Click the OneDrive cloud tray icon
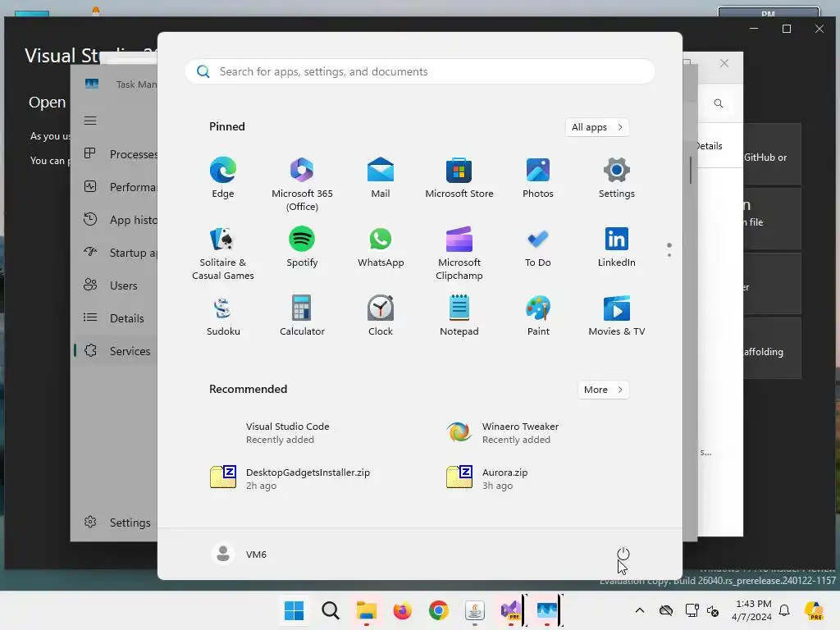Viewport: 840px width, 630px height. point(666,610)
